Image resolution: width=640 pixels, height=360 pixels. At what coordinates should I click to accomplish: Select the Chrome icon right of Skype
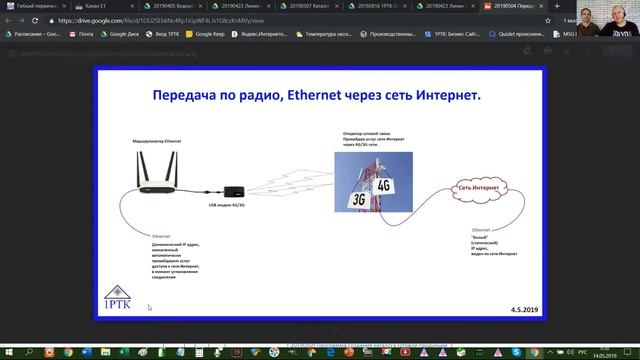535,352
